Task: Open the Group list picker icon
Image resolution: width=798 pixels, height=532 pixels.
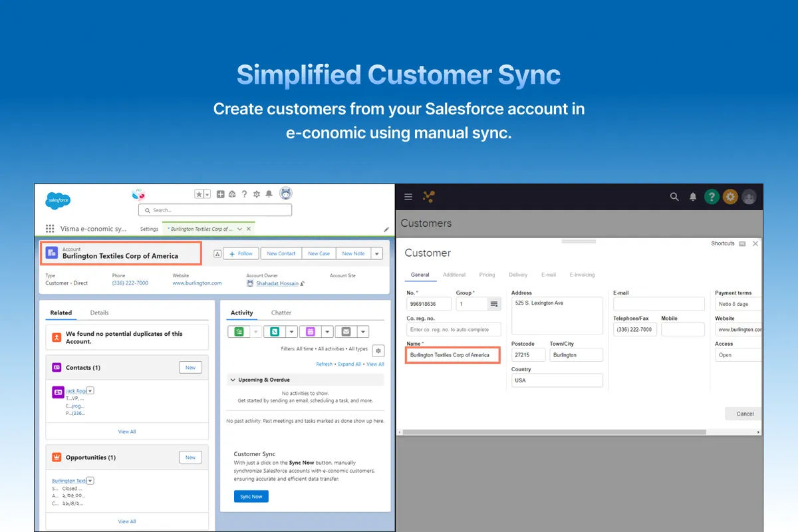Action: pyautogui.click(x=494, y=304)
